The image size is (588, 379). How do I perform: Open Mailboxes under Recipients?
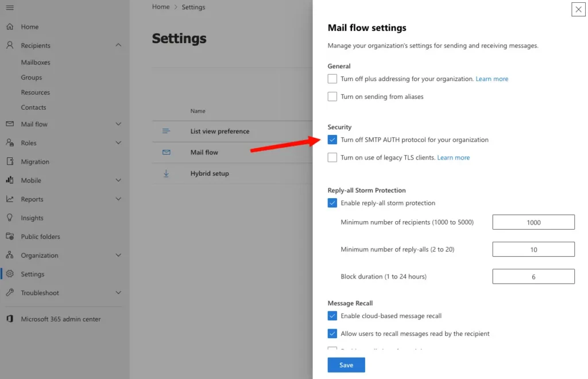36,62
